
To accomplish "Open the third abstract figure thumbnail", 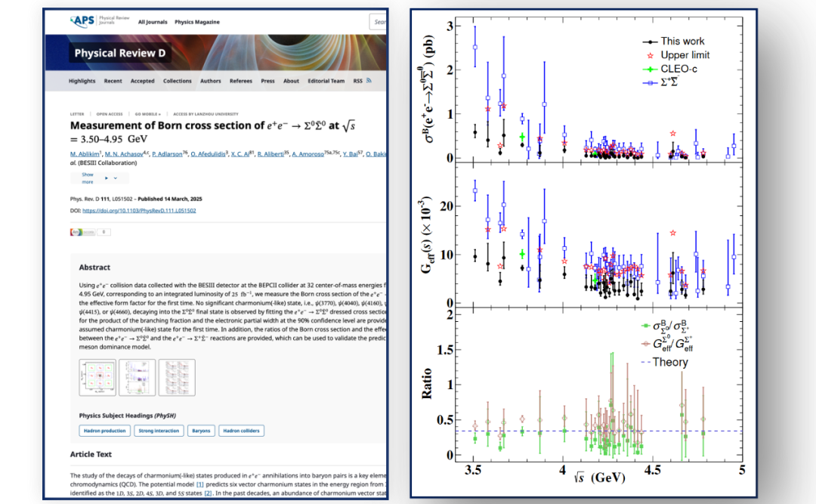I will pos(176,377).
